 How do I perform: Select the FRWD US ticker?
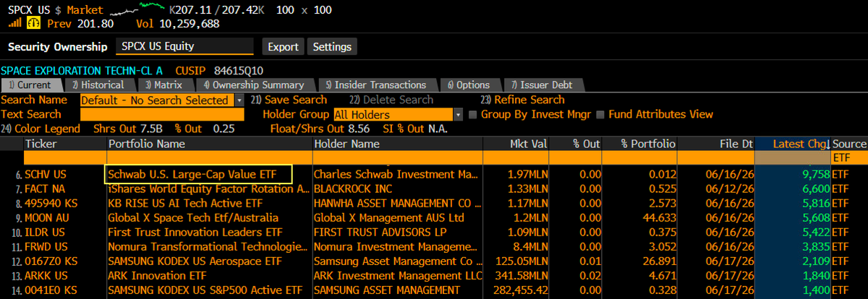point(45,246)
